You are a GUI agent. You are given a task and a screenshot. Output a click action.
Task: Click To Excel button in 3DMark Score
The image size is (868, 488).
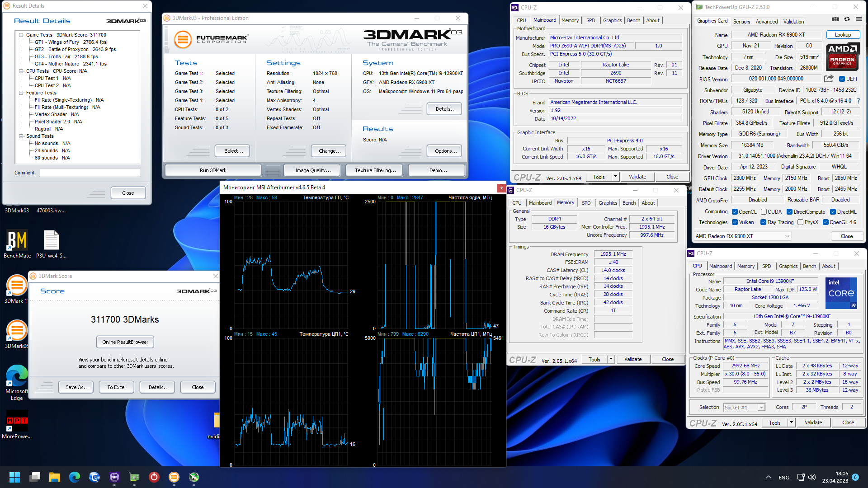tap(116, 387)
